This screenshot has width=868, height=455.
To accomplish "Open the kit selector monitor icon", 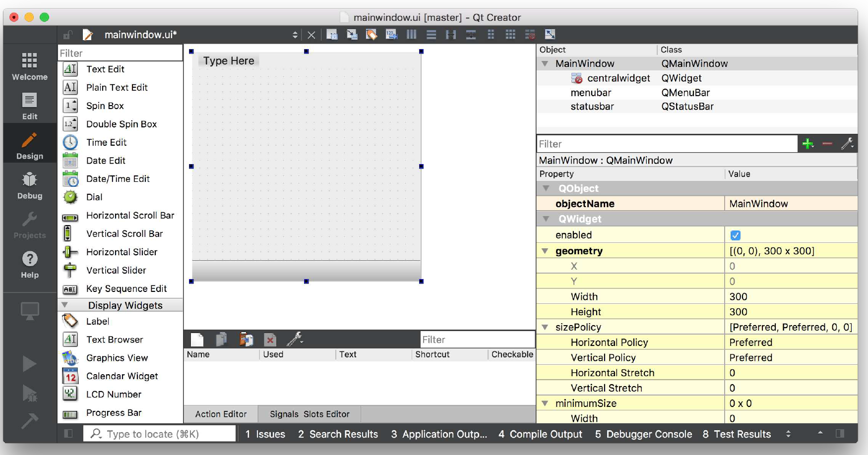I will pos(30,311).
